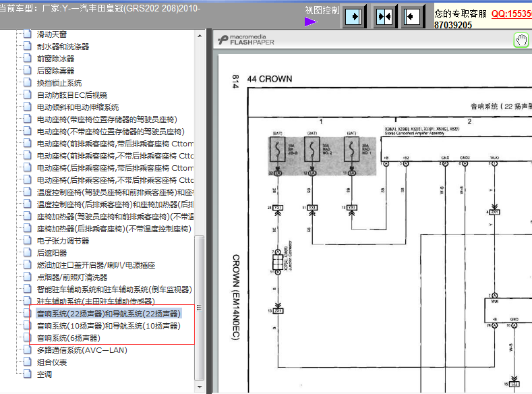The image size is (532, 394).
Task: Click the customer phone number 87039205
Action: pos(453,25)
